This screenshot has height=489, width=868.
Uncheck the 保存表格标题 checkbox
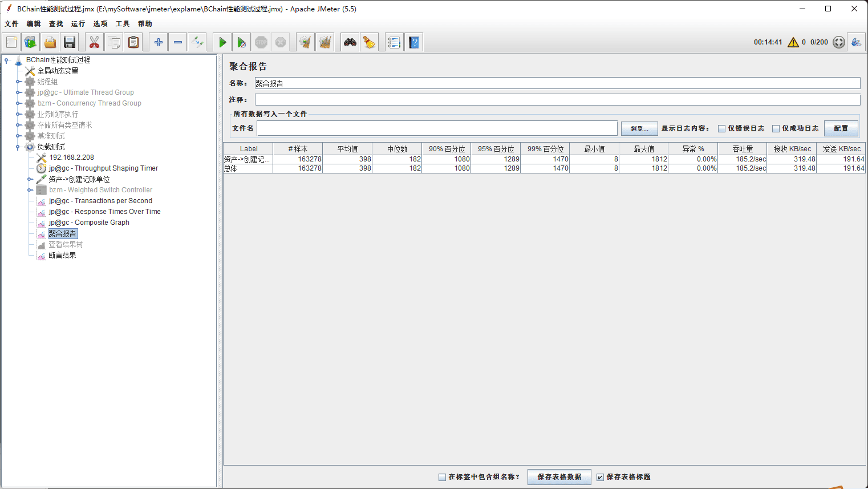pyautogui.click(x=600, y=477)
